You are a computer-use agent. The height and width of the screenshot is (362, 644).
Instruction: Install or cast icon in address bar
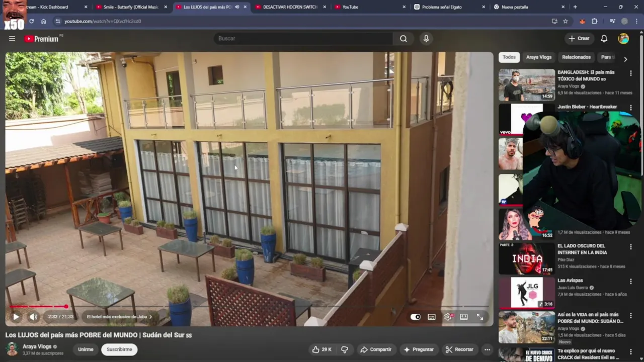click(x=554, y=21)
